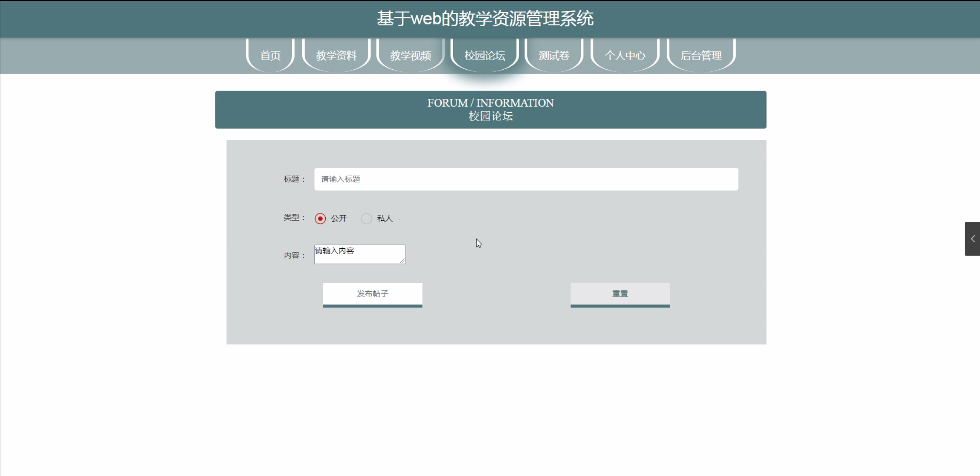This screenshot has height=476, width=980.
Task: Select the 校园论坛 navigation tab
Action: [x=485, y=56]
